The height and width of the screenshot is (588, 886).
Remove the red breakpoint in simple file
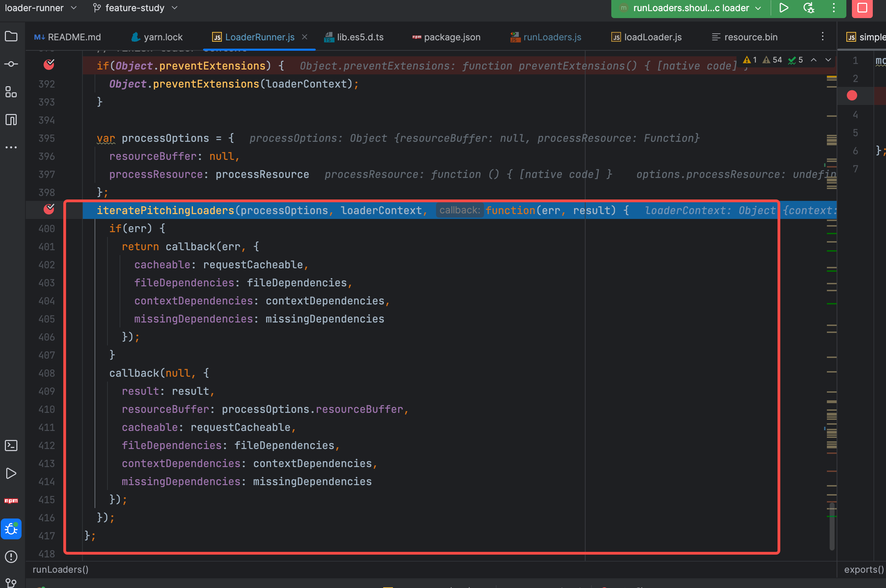852,96
